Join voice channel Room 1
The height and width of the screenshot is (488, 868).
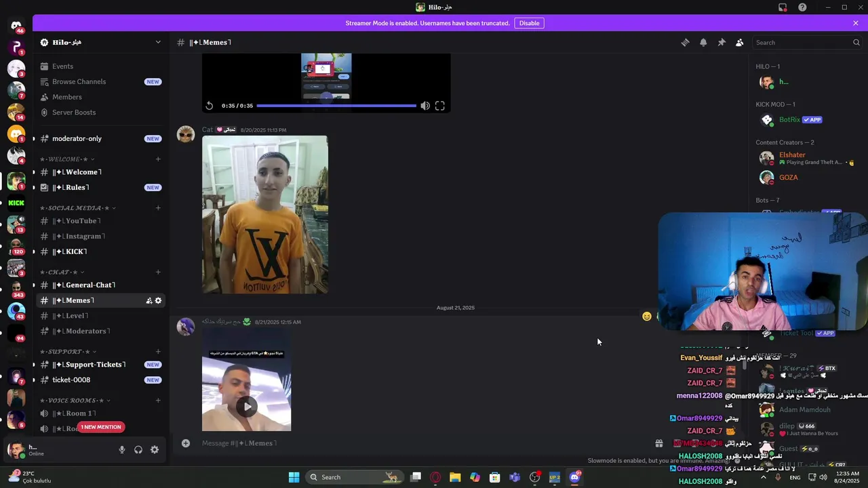(x=100, y=413)
